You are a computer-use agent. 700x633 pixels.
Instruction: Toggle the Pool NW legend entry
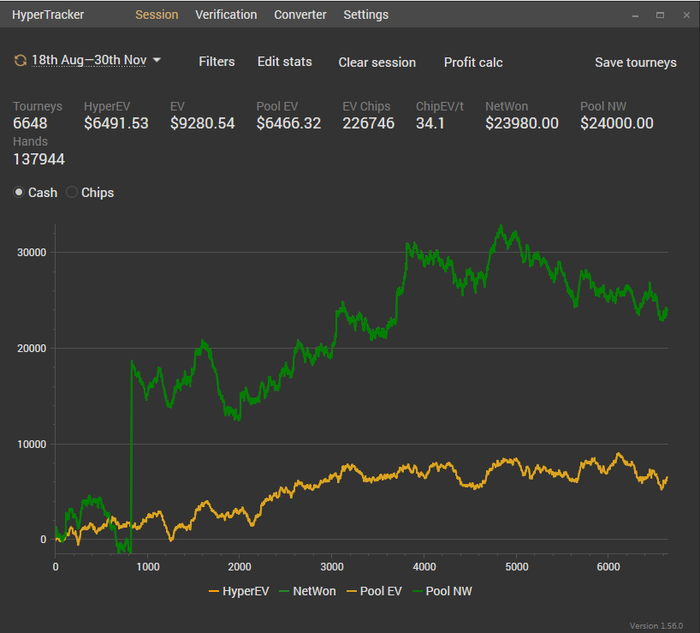(x=441, y=591)
